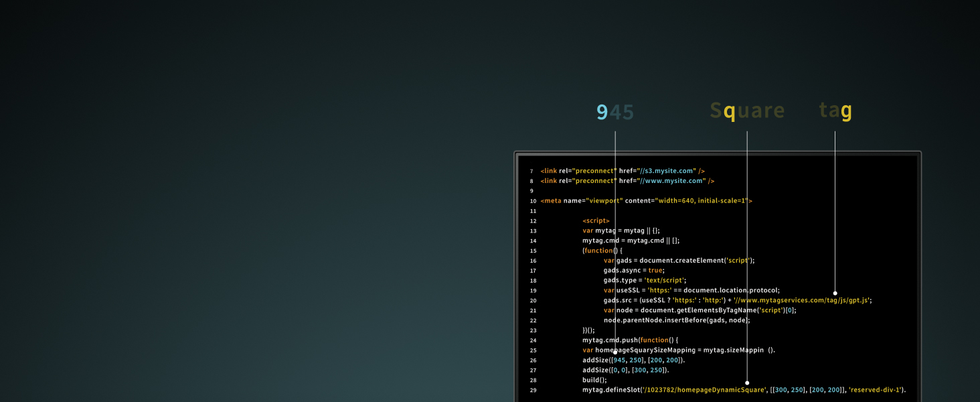This screenshot has height=402, width=980.
Task: Click the "true" keyword on gads.async line
Action: point(655,271)
